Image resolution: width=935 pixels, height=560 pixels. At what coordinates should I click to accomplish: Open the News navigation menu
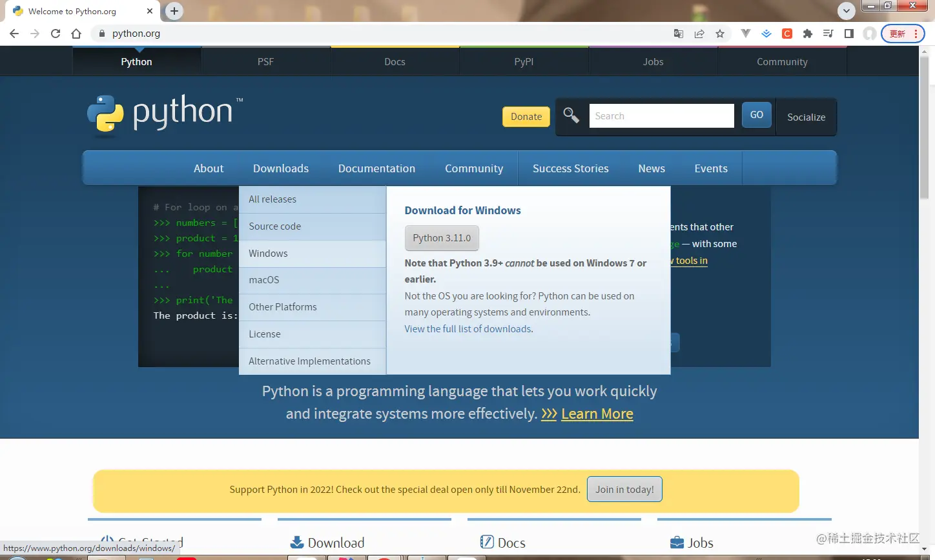pos(652,168)
